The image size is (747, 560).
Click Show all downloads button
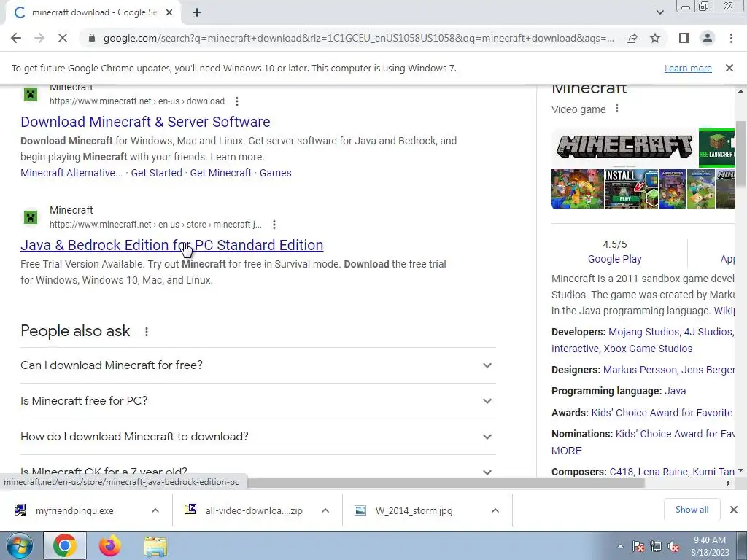(x=692, y=510)
